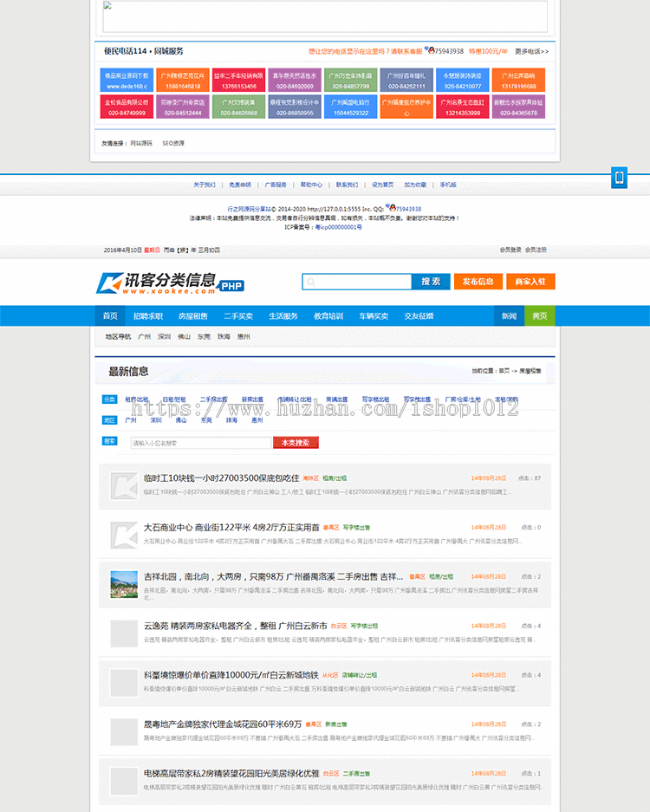650x812 pixels.
Task: Click the 手机版 footer link
Action: (x=448, y=185)
